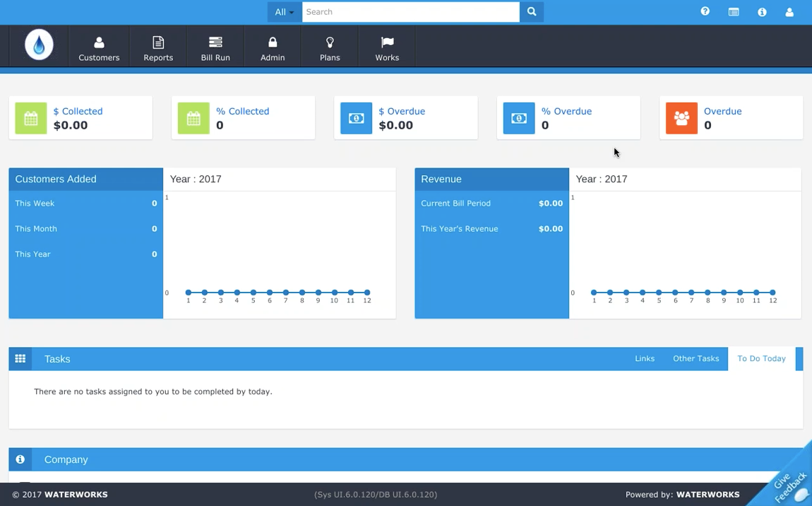The height and width of the screenshot is (506, 812).
Task: Select the Reports icon
Action: (157, 47)
